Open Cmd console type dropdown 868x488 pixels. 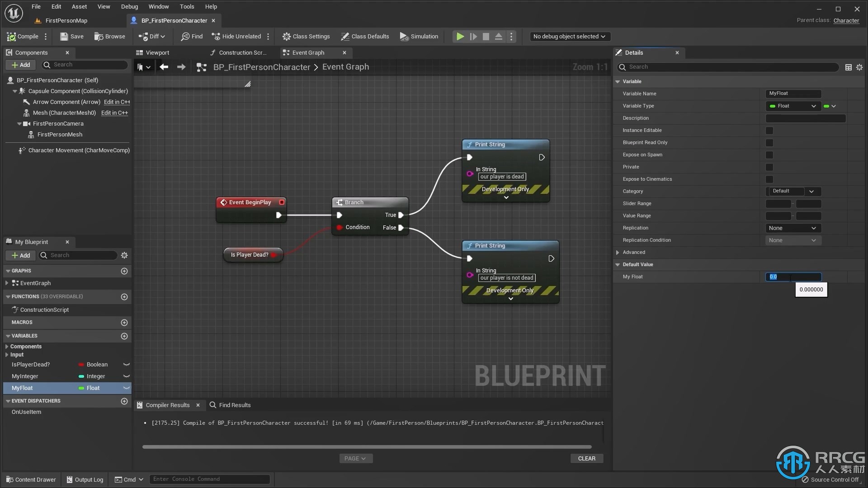point(129,479)
